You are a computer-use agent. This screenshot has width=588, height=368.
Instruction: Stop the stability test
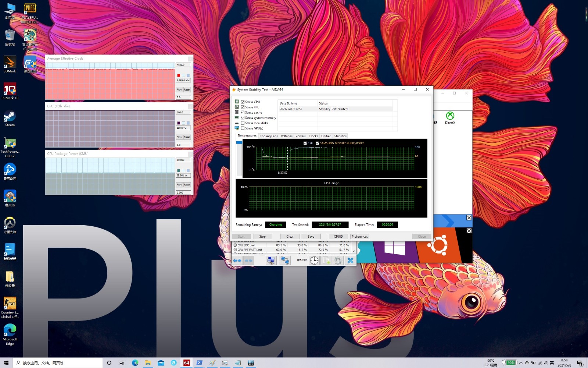262,237
